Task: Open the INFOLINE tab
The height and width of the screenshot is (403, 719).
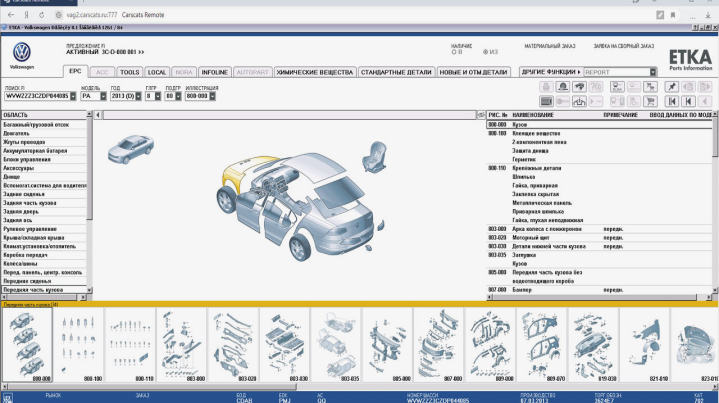Action: pos(215,72)
